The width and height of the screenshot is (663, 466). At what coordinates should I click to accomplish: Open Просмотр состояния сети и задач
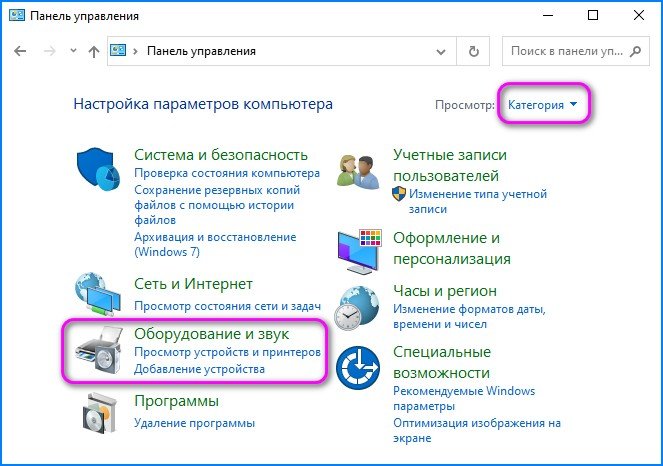pyautogui.click(x=227, y=306)
